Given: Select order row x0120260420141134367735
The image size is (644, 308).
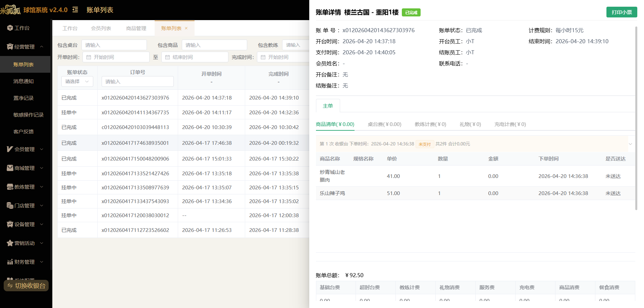Looking at the screenshot, I should click(x=183, y=112).
